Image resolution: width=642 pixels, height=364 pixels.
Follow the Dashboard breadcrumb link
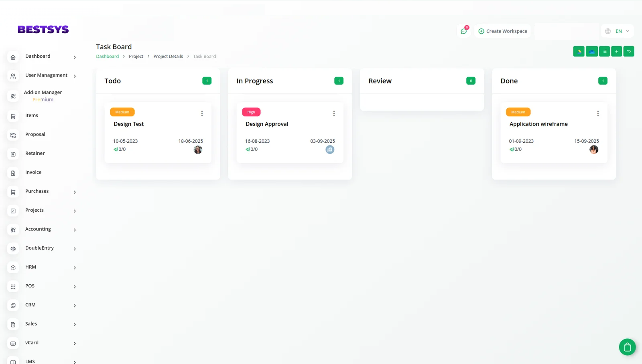(x=108, y=57)
